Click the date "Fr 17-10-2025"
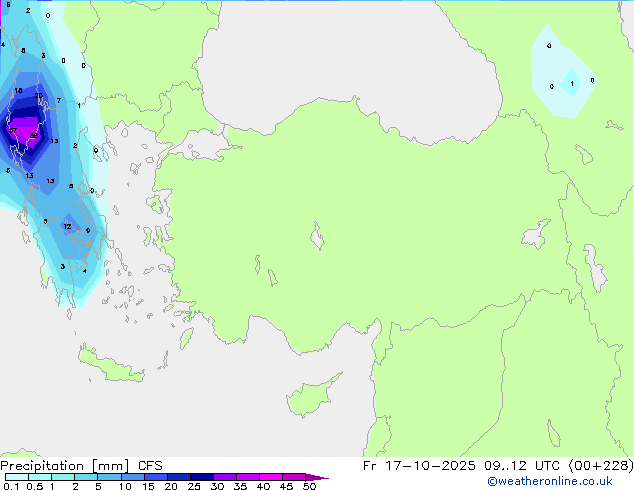 pyautogui.click(x=419, y=466)
